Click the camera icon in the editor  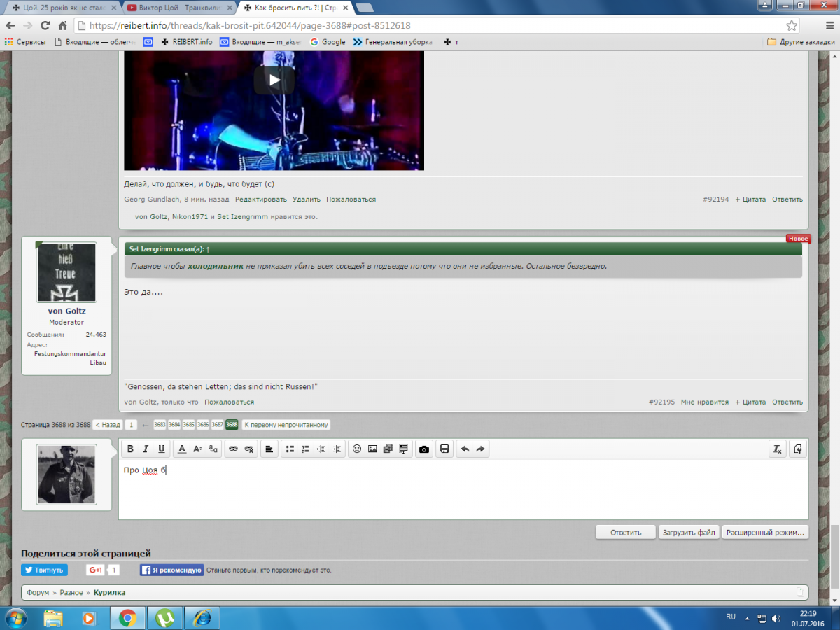(423, 449)
